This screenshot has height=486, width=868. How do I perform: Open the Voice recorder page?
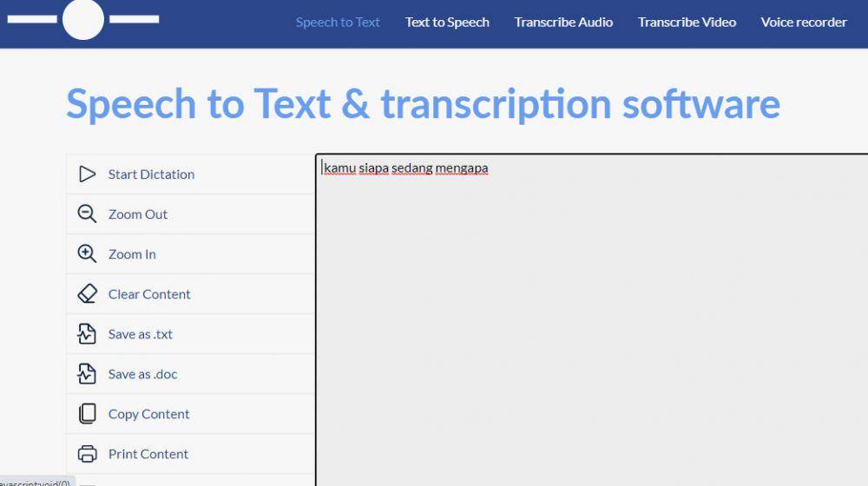pyautogui.click(x=804, y=23)
